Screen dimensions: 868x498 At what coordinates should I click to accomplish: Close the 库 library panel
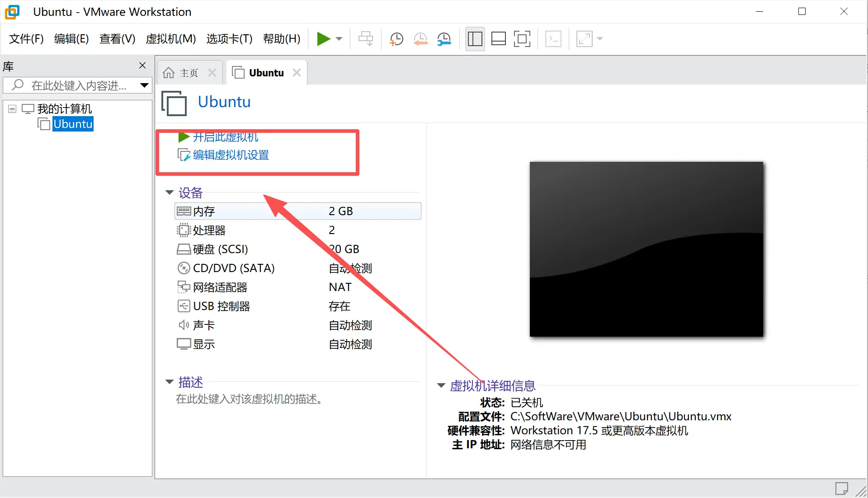(142, 66)
